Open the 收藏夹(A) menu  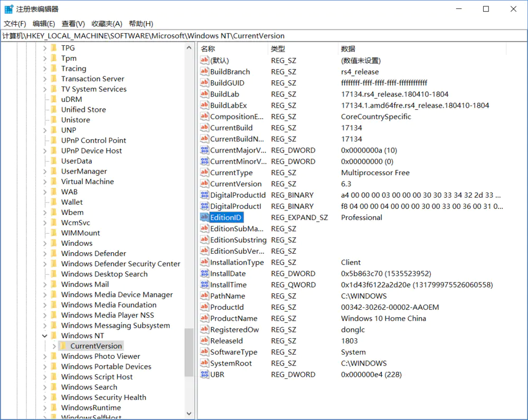tap(107, 24)
